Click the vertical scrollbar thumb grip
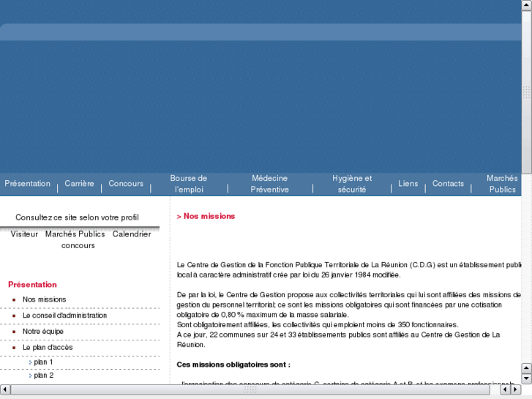This screenshot has width=532, height=399. [x=527, y=92]
